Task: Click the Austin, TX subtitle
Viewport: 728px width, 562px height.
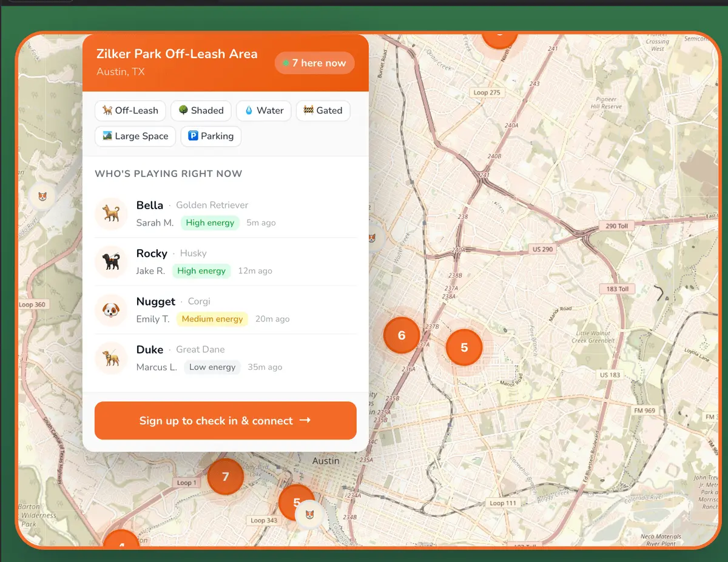Action: [121, 72]
